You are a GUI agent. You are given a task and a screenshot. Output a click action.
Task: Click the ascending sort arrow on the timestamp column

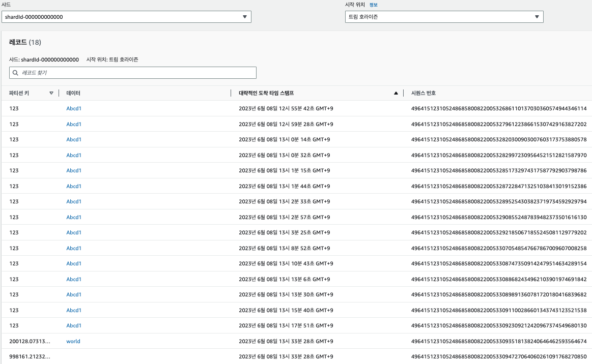click(x=396, y=93)
